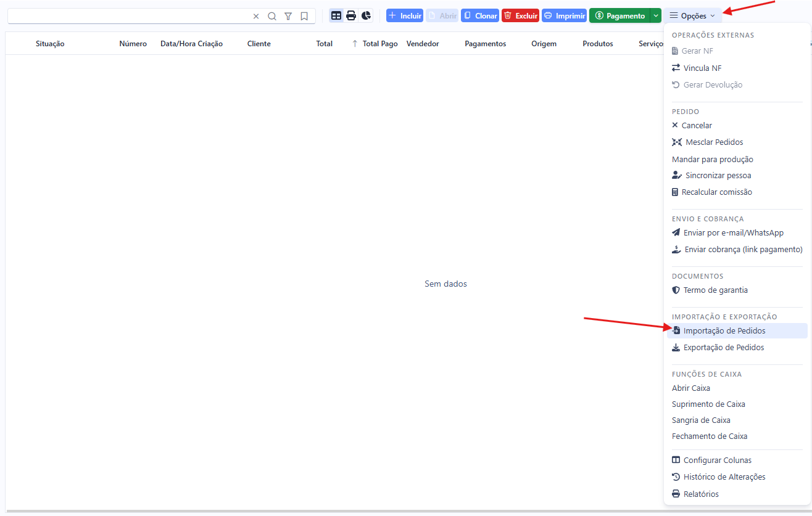812x516 pixels.
Task: Open the pie chart view icon
Action: [367, 15]
